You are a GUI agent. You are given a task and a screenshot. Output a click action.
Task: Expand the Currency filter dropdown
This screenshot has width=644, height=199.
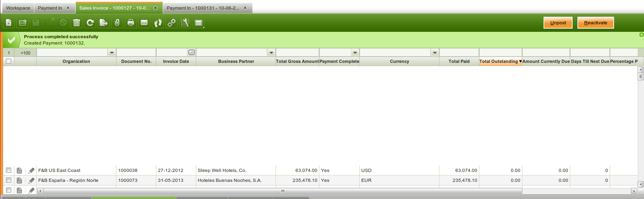pos(435,53)
